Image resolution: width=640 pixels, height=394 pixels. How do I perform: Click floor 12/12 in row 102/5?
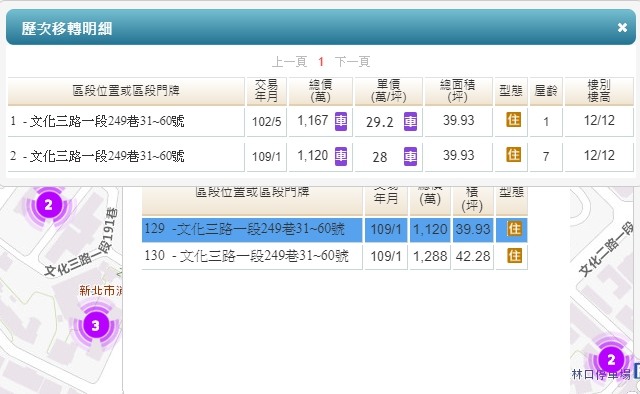point(599,120)
